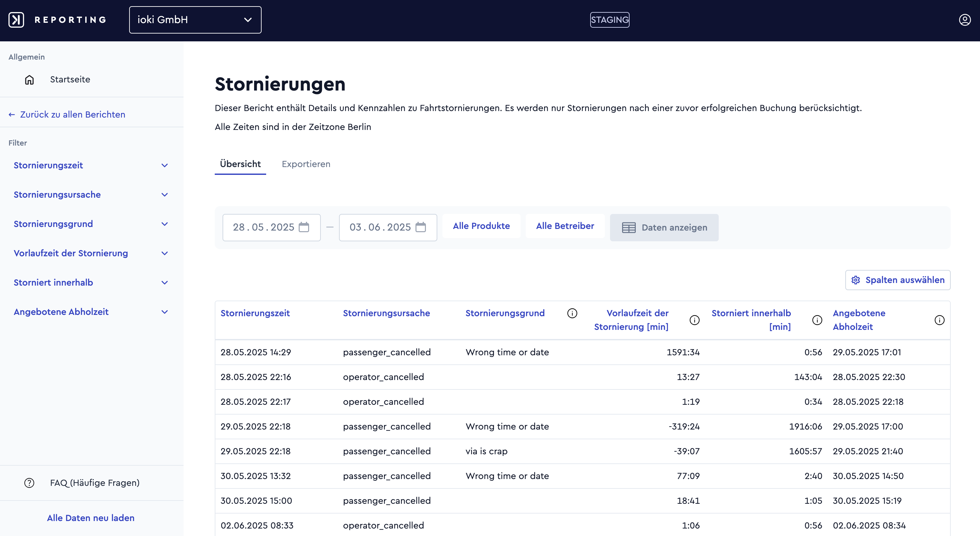980x536 pixels.
Task: Click the 143:04 Storniert innerhalb value
Action: pyautogui.click(x=808, y=377)
